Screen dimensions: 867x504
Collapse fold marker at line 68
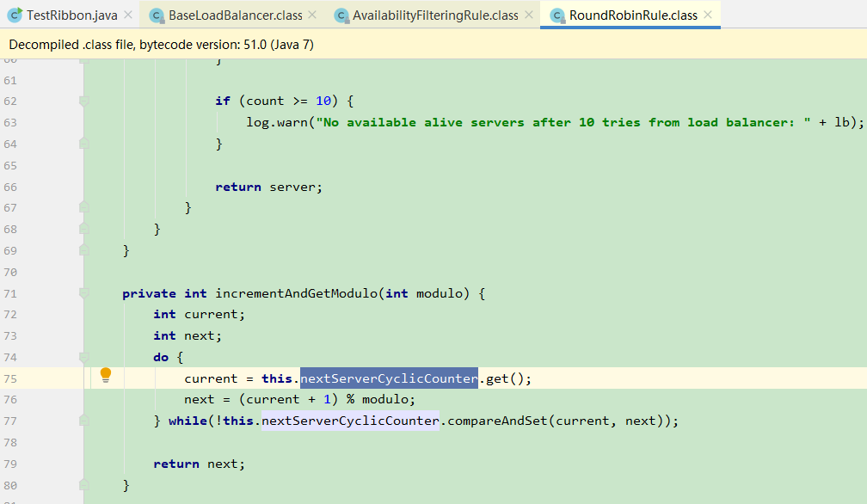[84, 229]
